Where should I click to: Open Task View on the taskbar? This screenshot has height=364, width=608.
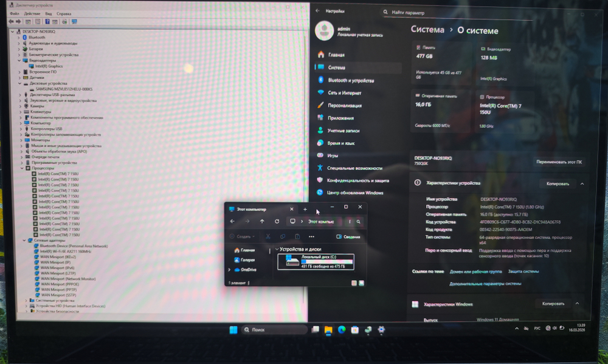tap(315, 329)
